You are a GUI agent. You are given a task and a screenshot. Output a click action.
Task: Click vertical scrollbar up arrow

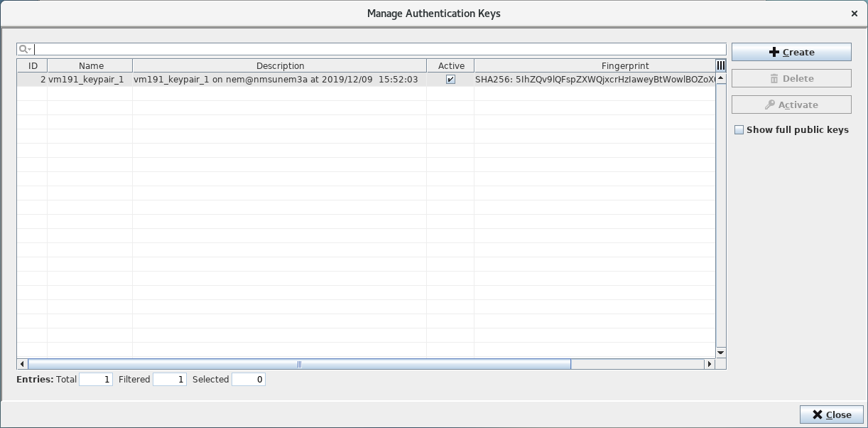(720, 78)
